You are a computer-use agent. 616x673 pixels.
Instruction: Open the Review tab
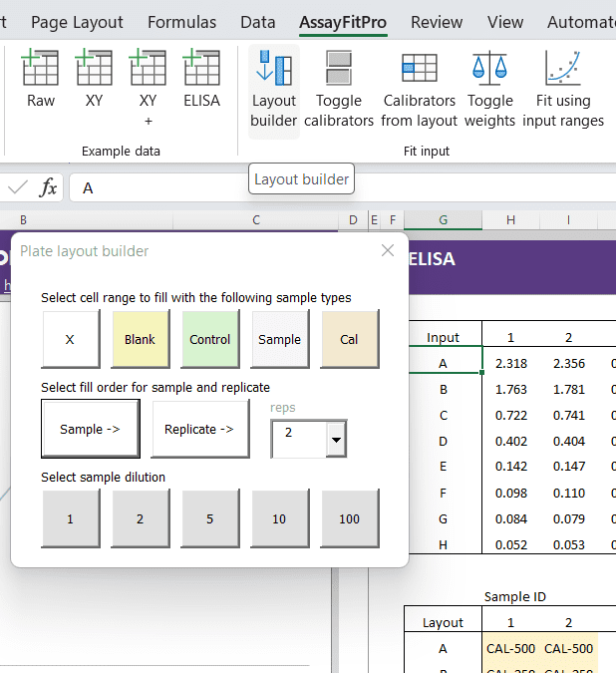pyautogui.click(x=437, y=22)
